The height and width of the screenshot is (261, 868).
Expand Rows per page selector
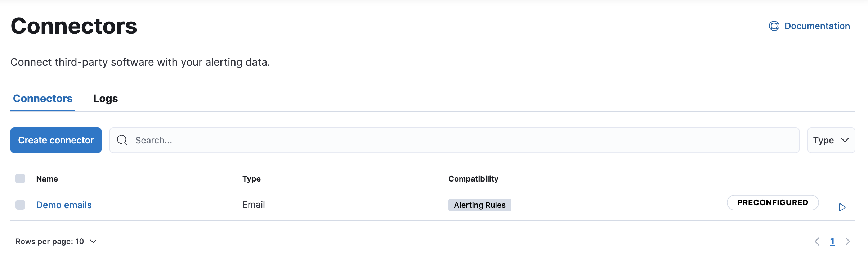(x=56, y=242)
